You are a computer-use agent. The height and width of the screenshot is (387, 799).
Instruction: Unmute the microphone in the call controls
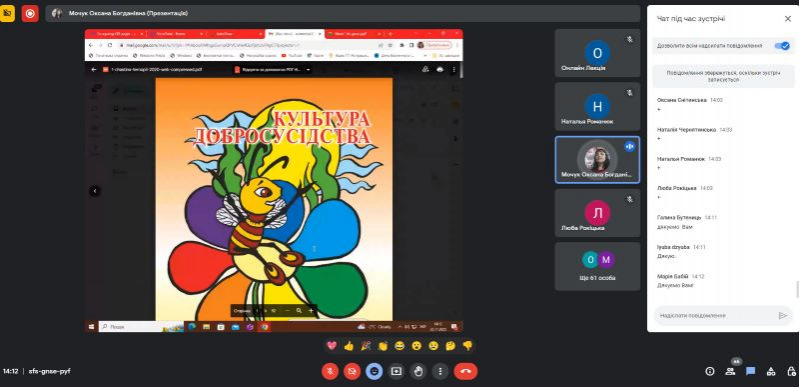330,371
